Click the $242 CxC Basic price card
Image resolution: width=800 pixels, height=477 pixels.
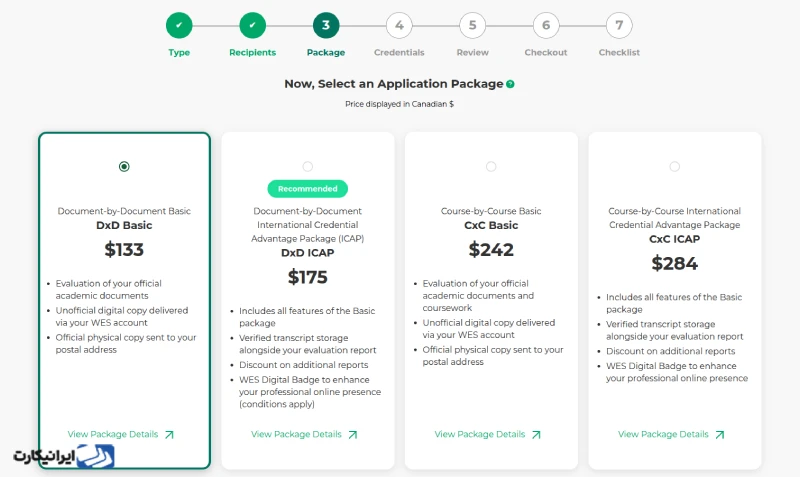coord(491,301)
